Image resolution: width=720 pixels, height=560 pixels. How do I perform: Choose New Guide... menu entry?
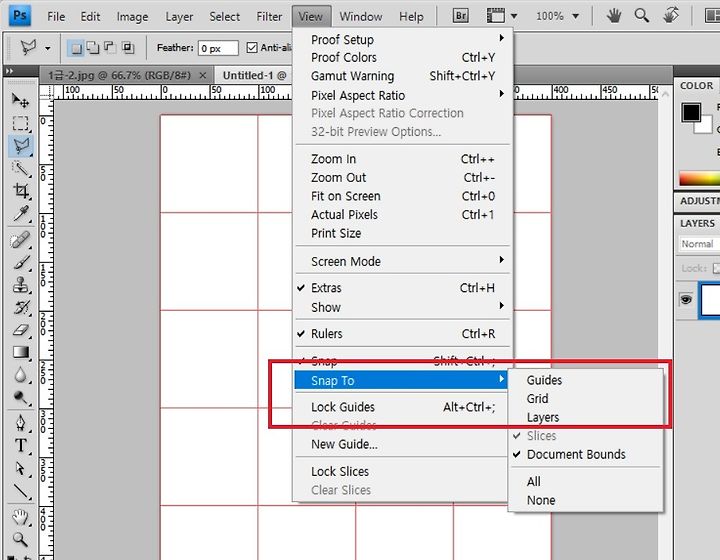402,444
